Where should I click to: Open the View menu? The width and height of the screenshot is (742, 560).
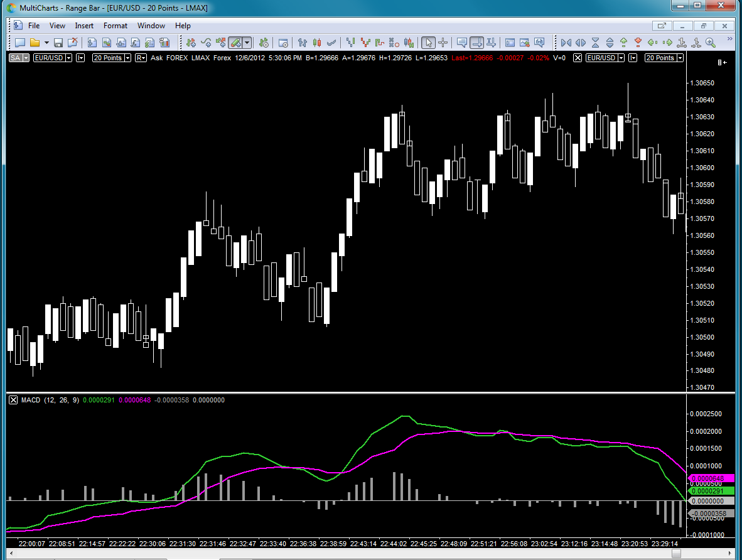tap(57, 26)
